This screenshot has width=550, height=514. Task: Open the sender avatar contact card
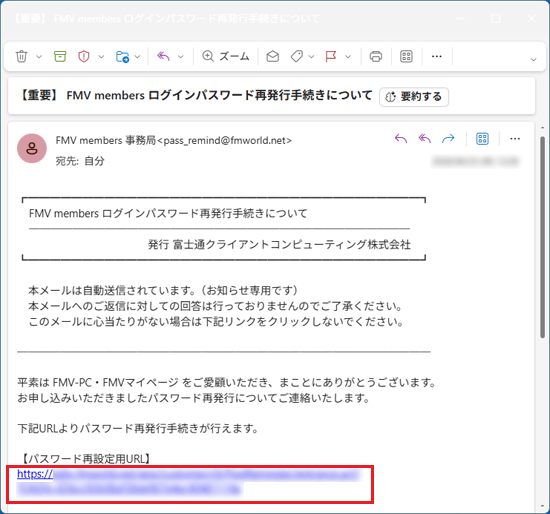pos(32,148)
